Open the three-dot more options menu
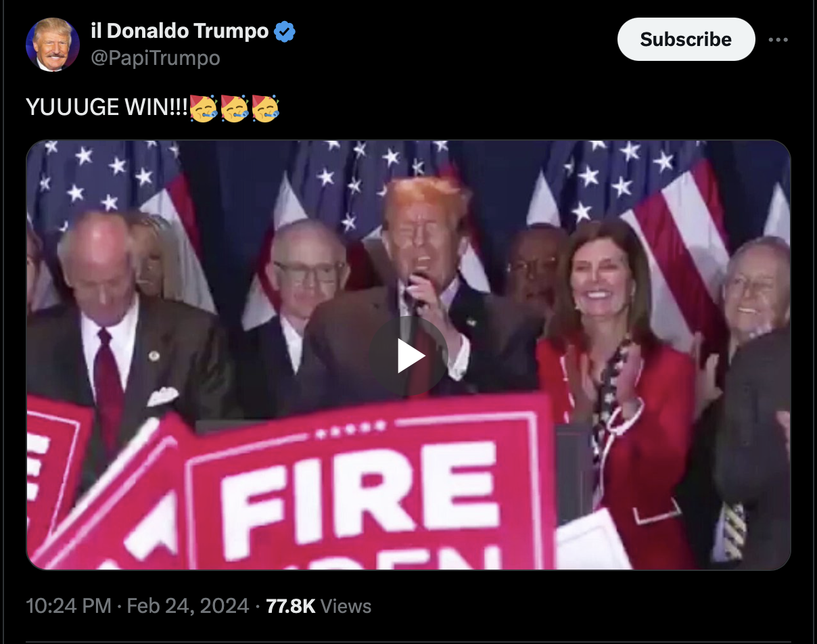 pyautogui.click(x=778, y=40)
